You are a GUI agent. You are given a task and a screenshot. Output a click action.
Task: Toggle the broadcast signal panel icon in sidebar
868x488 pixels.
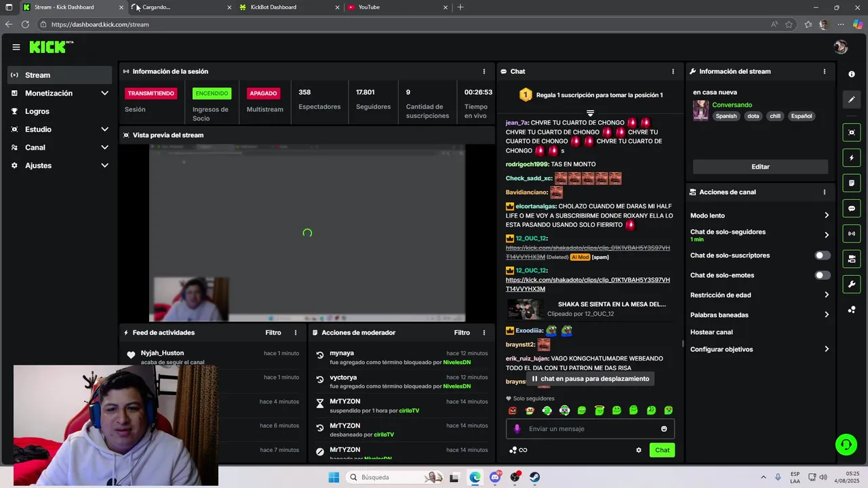(852, 234)
